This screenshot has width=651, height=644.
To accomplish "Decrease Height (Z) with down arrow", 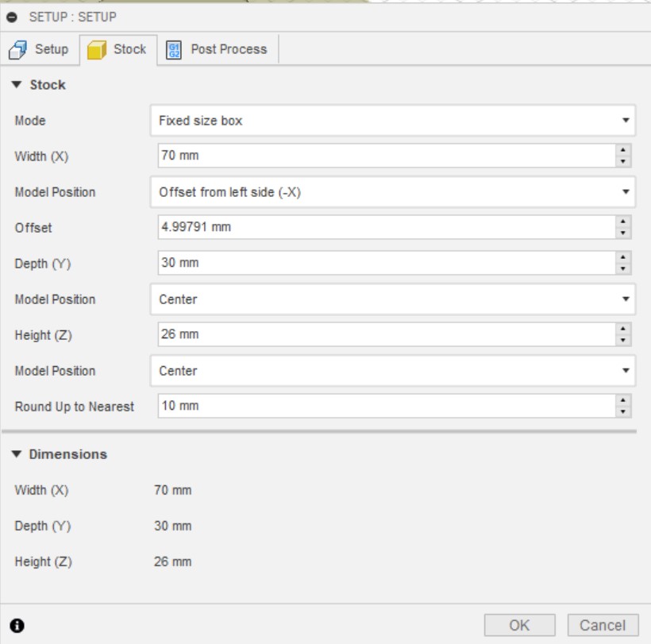I will [624, 341].
